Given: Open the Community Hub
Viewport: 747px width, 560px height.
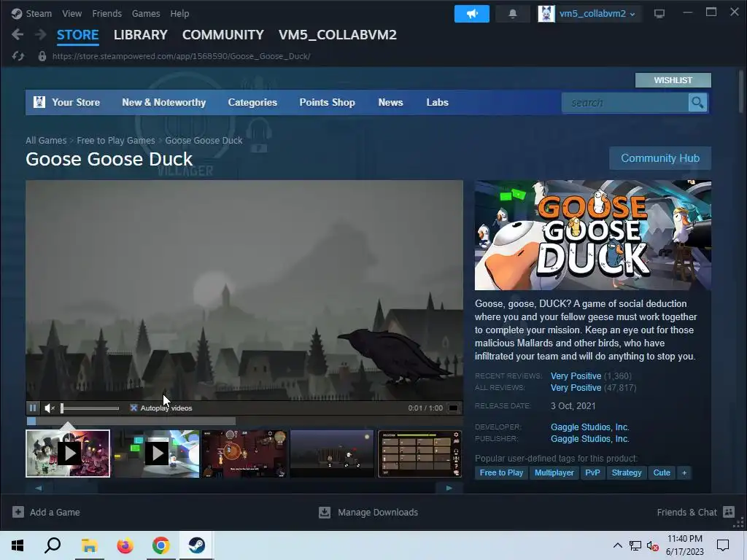Looking at the screenshot, I should [659, 158].
